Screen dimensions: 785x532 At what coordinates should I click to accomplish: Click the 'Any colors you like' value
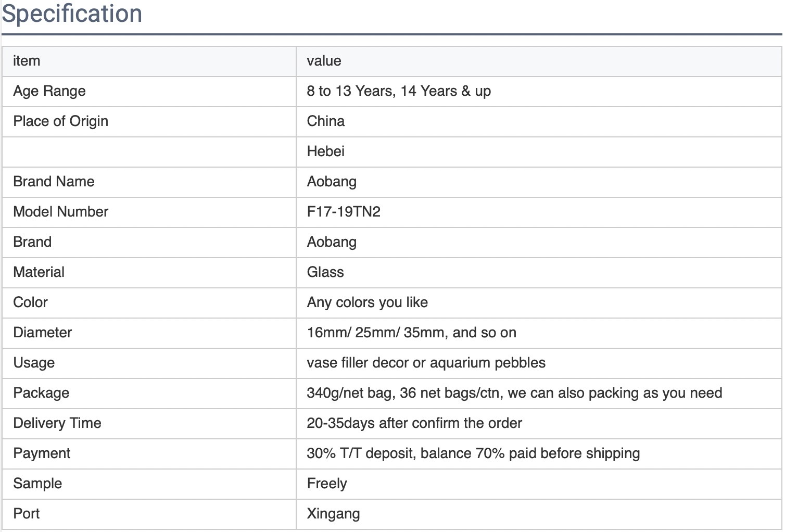368,302
